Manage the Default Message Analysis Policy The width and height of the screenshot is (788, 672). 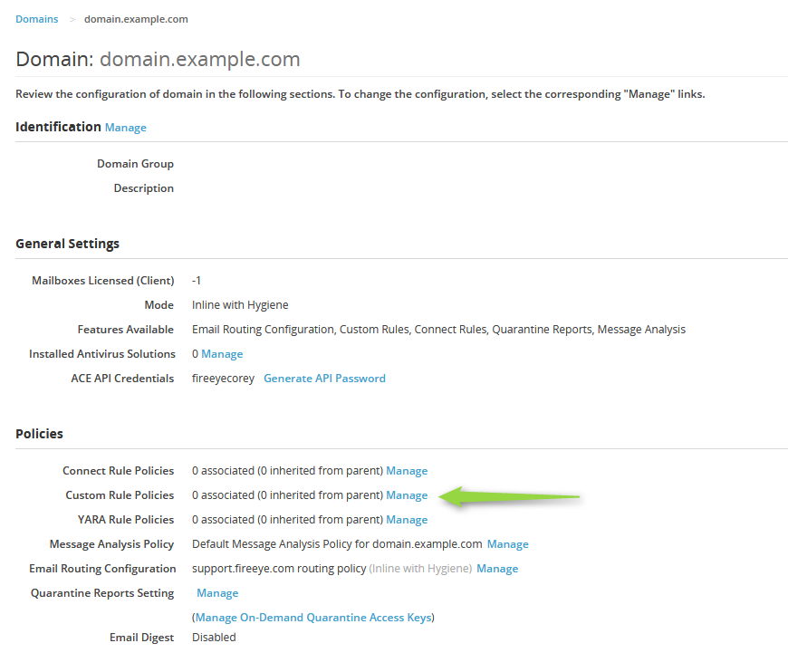click(507, 543)
